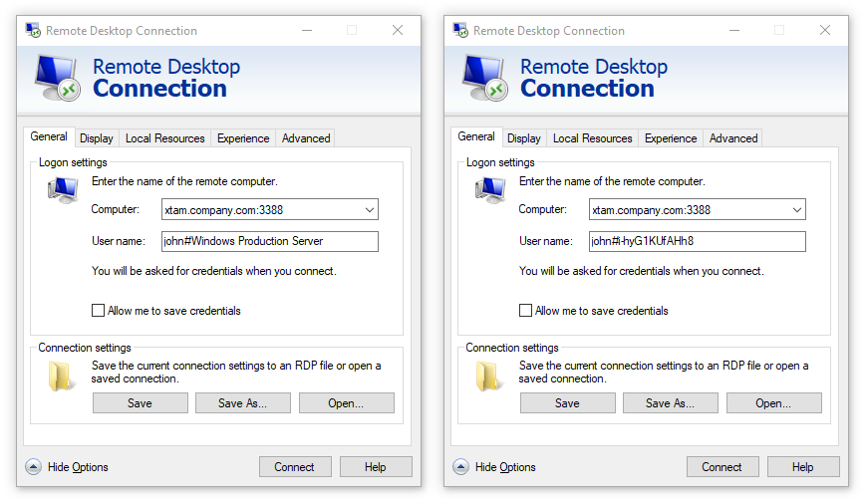Click the Connection settings folder icon in left window
The image size is (867, 504).
point(62,376)
